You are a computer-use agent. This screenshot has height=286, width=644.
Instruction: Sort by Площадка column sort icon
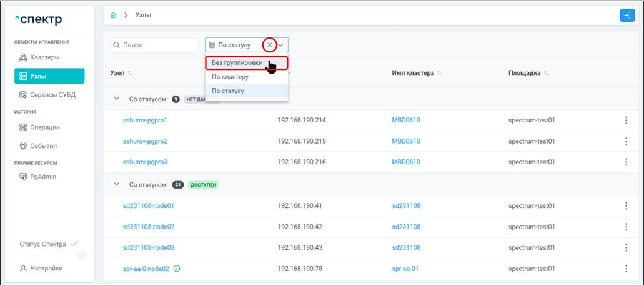(x=546, y=74)
